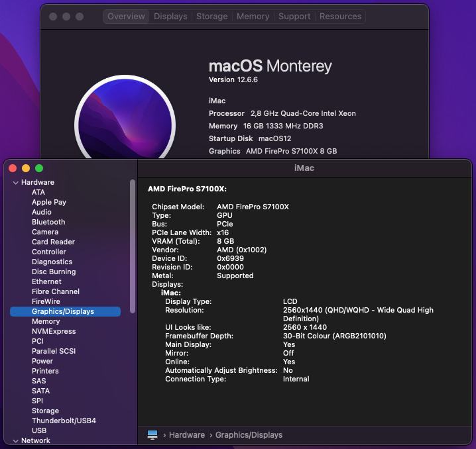Select Thunderbolt/USB4 in the sidebar
The width and height of the screenshot is (476, 449).
[x=64, y=421]
